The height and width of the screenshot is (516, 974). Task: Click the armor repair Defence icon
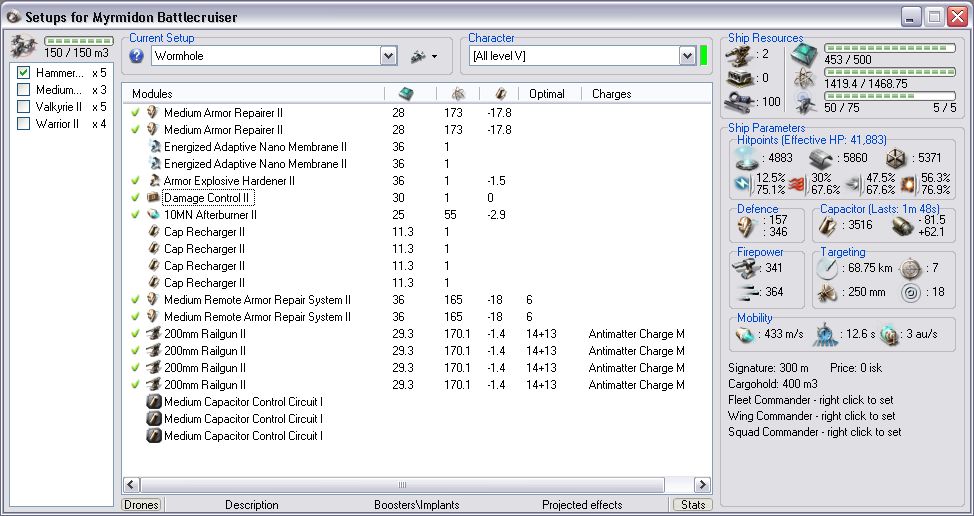coord(747,226)
